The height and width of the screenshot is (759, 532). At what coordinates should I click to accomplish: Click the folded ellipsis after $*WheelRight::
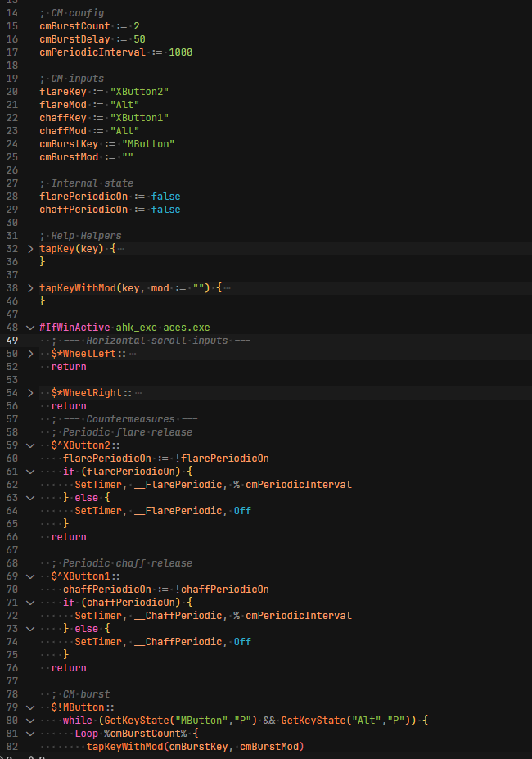[x=138, y=393]
